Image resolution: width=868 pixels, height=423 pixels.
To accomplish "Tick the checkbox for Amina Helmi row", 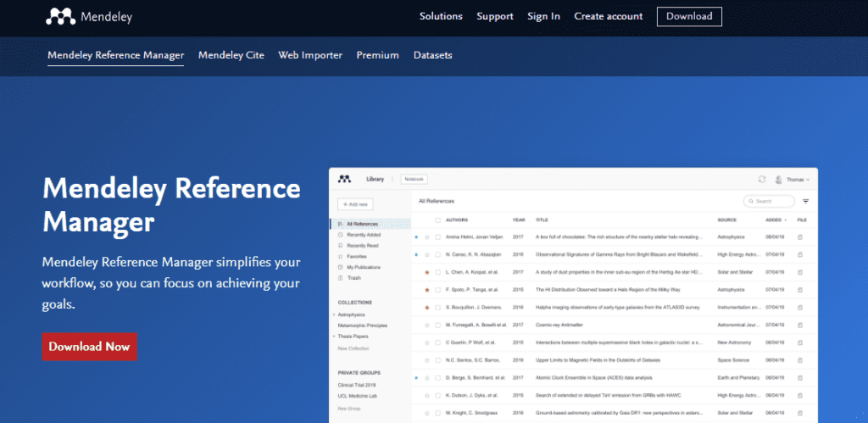I will click(x=438, y=237).
